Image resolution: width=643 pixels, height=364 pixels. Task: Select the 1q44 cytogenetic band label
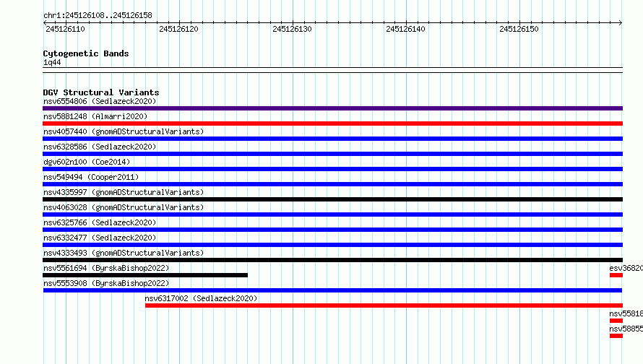point(52,62)
